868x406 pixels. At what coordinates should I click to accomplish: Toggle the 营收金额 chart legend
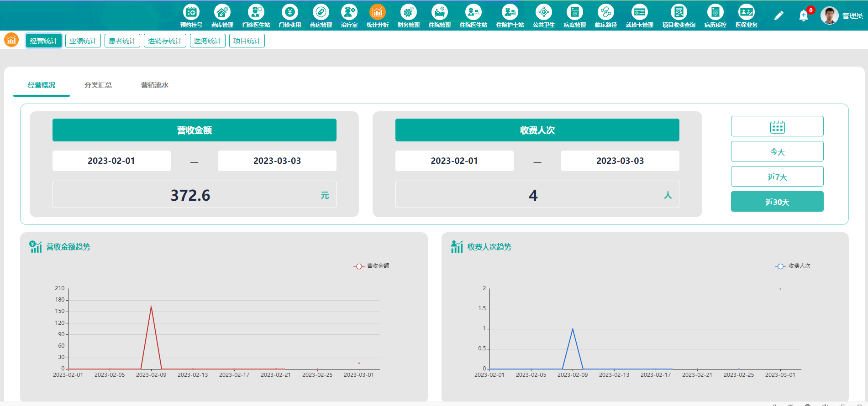[371, 266]
